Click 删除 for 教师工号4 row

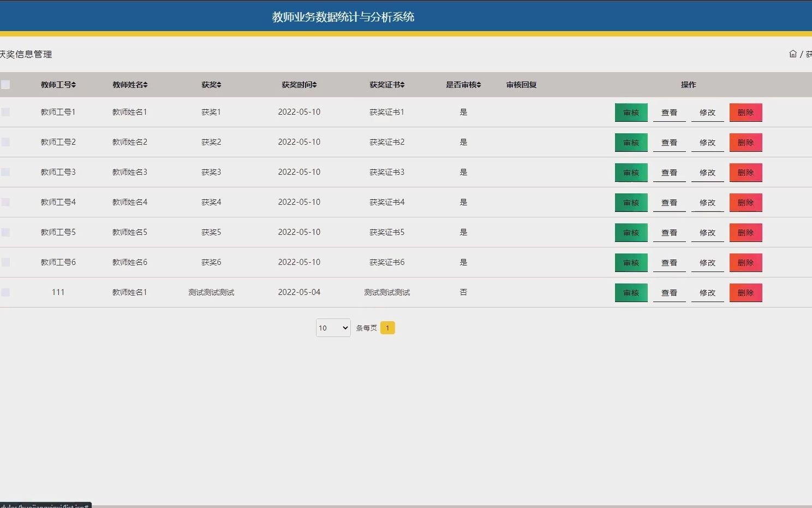[x=746, y=203]
